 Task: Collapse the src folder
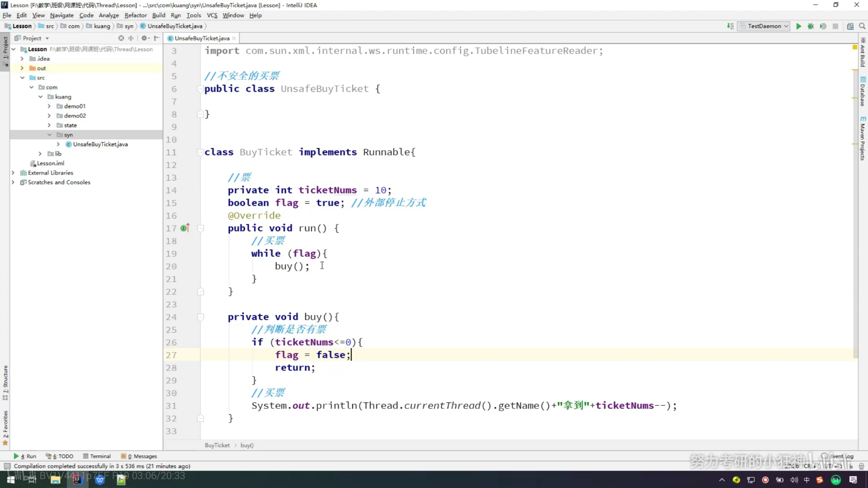point(22,78)
